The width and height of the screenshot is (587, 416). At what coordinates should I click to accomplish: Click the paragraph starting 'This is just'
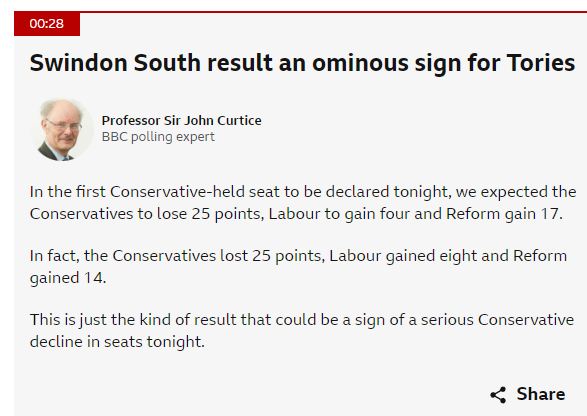click(x=302, y=331)
